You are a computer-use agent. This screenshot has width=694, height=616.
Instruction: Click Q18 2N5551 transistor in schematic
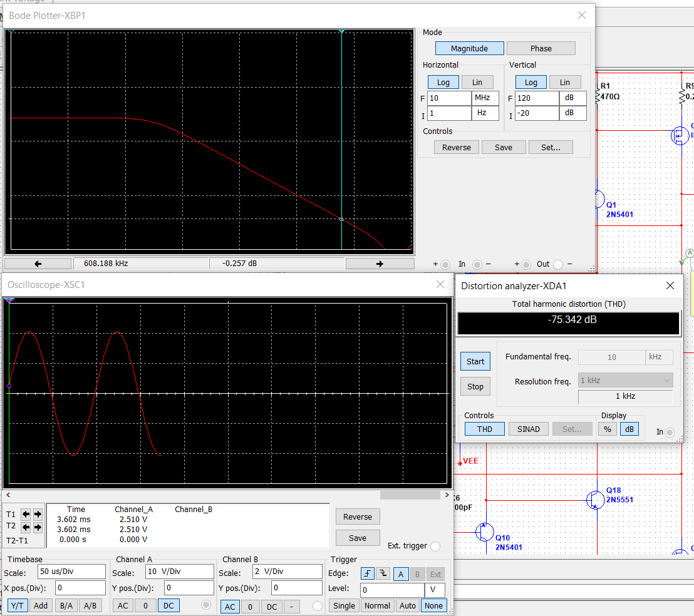[x=595, y=500]
